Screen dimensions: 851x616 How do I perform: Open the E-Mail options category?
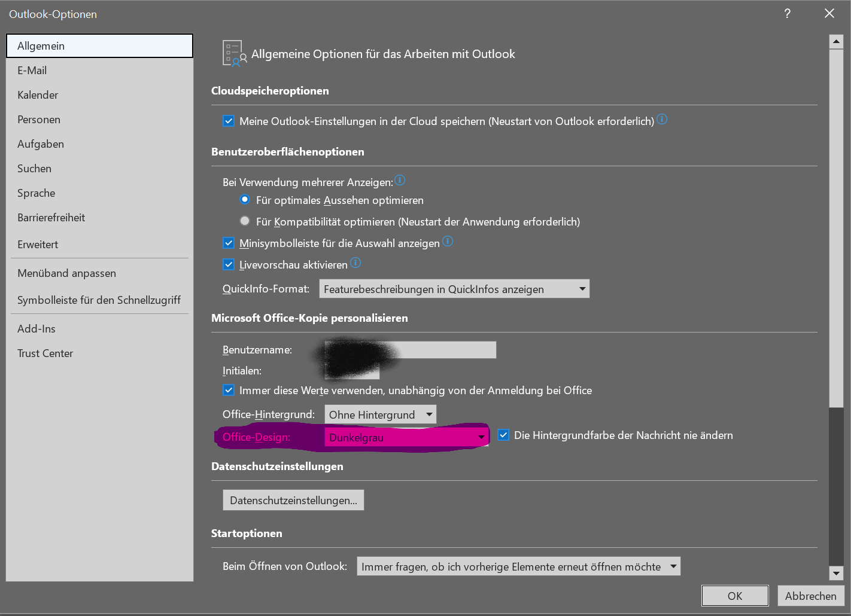[x=99, y=71]
